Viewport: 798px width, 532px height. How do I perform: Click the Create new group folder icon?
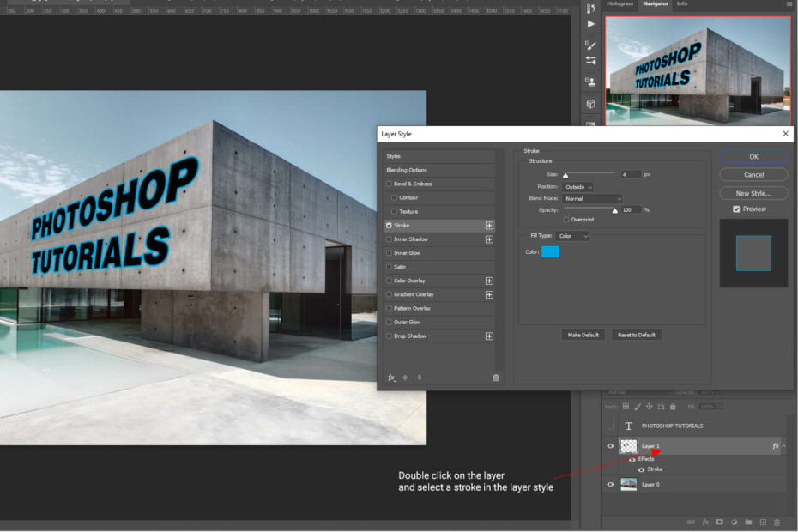[749, 522]
